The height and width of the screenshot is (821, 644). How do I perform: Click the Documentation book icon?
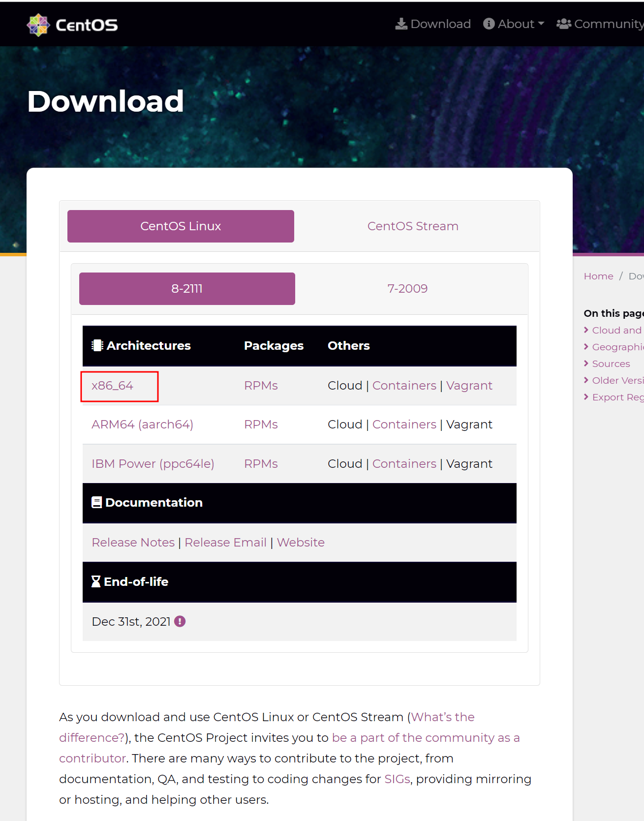click(97, 502)
